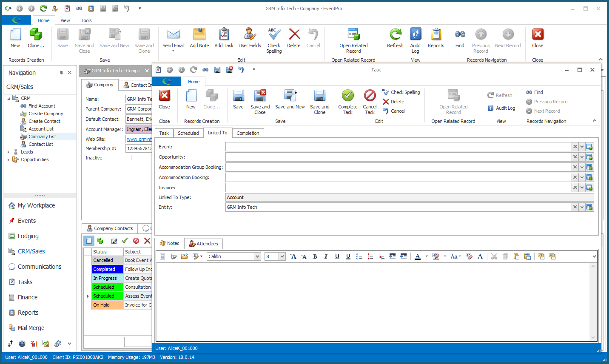Toggle the Inactive checkbox

click(128, 158)
